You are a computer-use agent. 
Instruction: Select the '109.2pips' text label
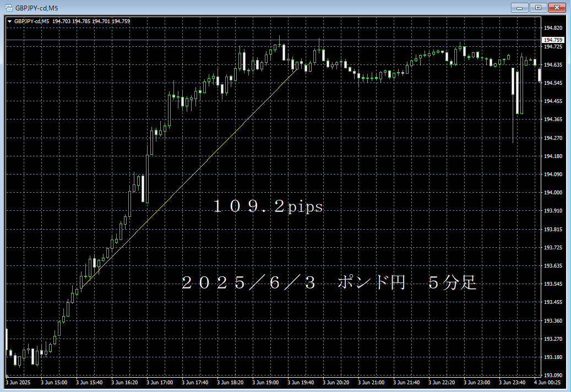(x=268, y=206)
